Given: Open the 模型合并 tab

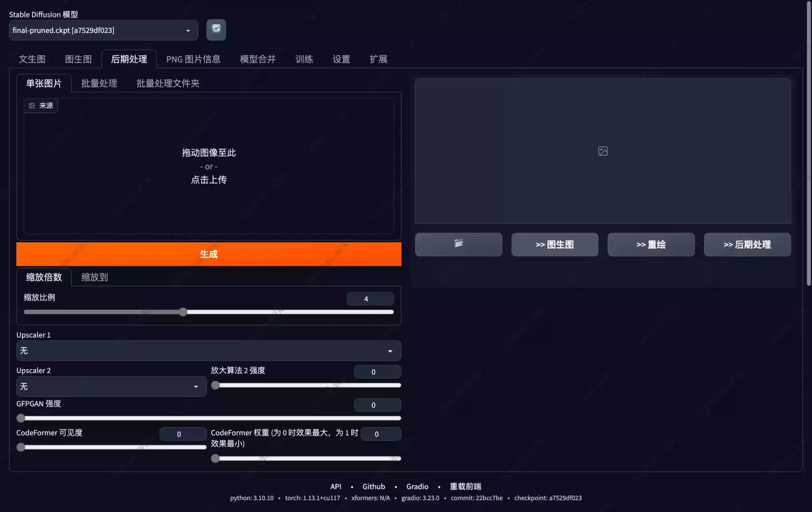Looking at the screenshot, I should pos(258,59).
